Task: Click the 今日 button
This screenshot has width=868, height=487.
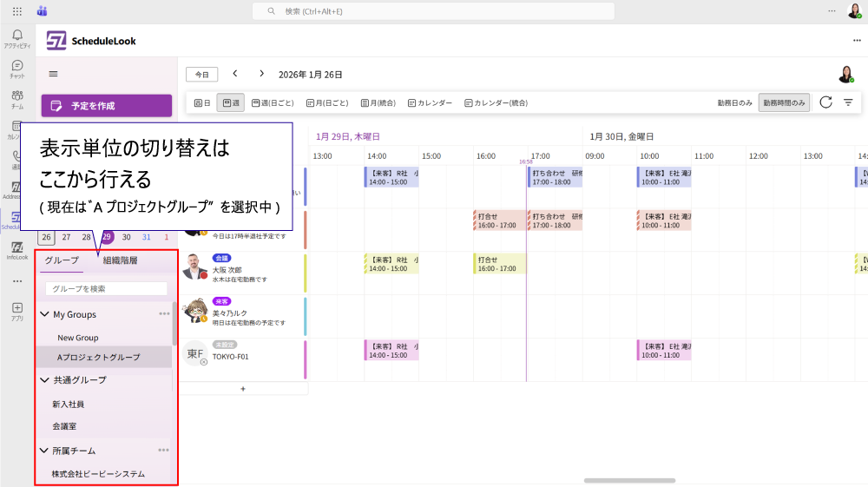Action: tap(201, 75)
